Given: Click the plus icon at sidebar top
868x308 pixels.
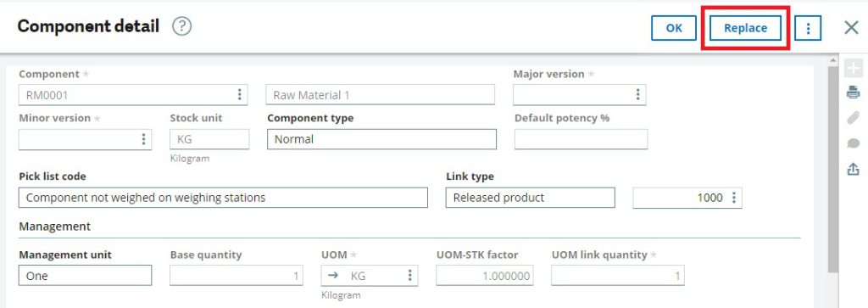Looking at the screenshot, I should tap(853, 69).
